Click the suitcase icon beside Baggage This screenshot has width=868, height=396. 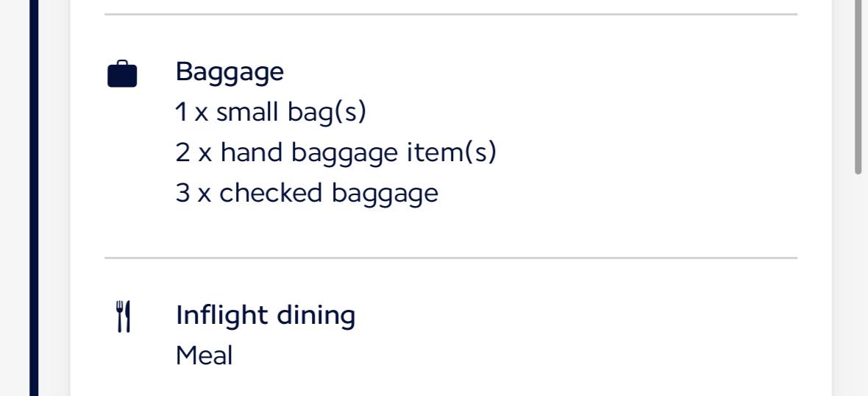click(122, 74)
